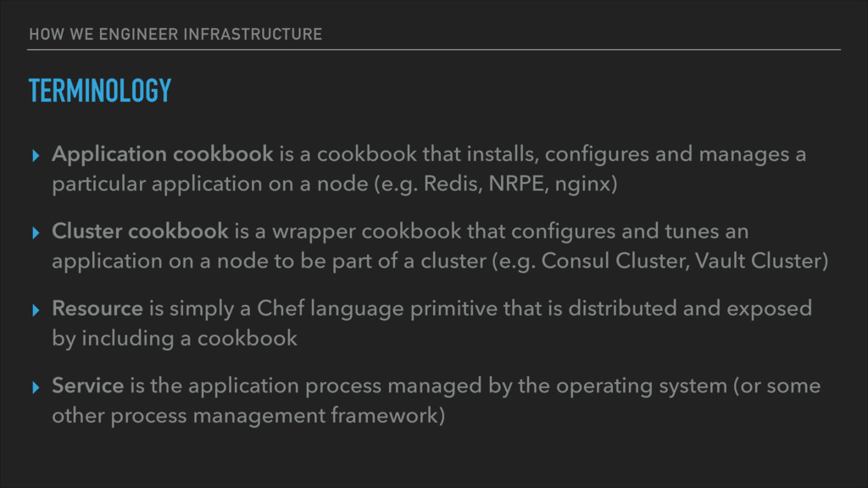
Task: Click the text other process management framework
Action: coord(245,416)
